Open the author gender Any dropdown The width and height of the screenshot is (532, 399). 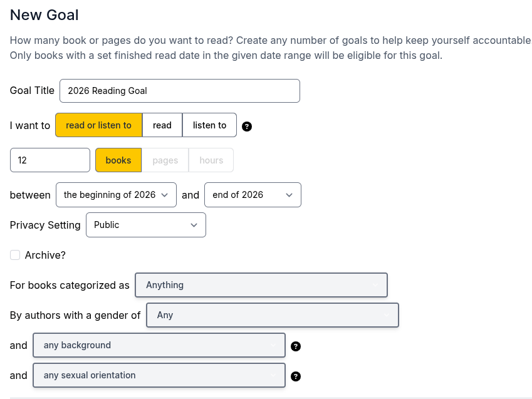(x=273, y=315)
